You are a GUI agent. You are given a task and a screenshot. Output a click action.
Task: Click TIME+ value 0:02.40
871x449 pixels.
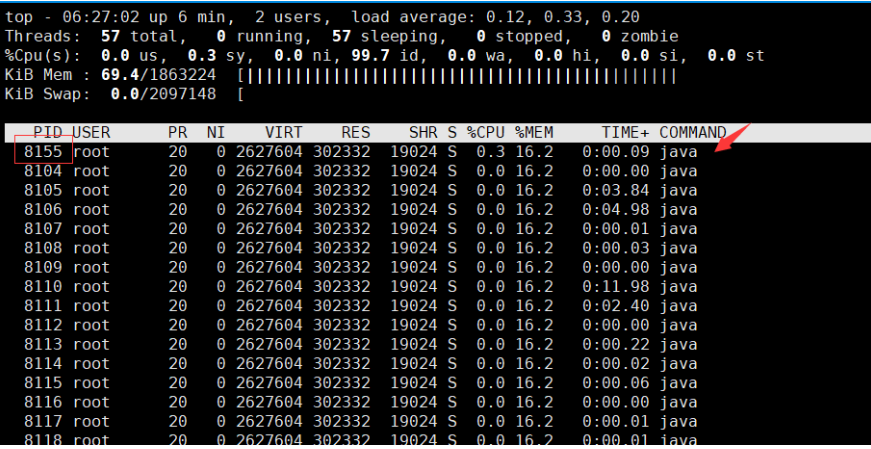point(615,306)
